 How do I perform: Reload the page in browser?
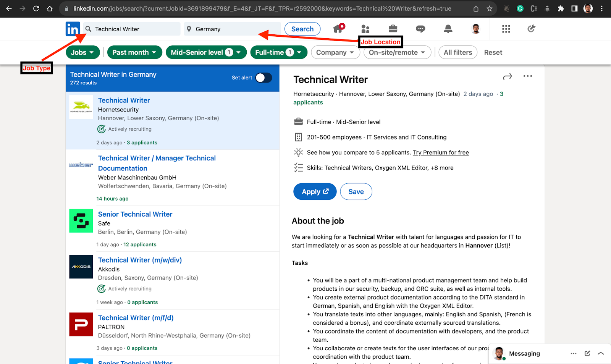pyautogui.click(x=36, y=8)
